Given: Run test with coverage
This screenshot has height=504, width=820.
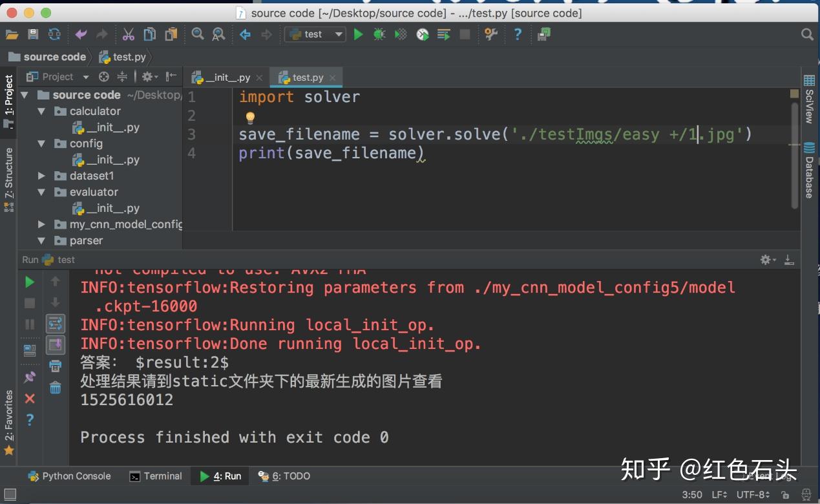Looking at the screenshot, I should tap(401, 34).
